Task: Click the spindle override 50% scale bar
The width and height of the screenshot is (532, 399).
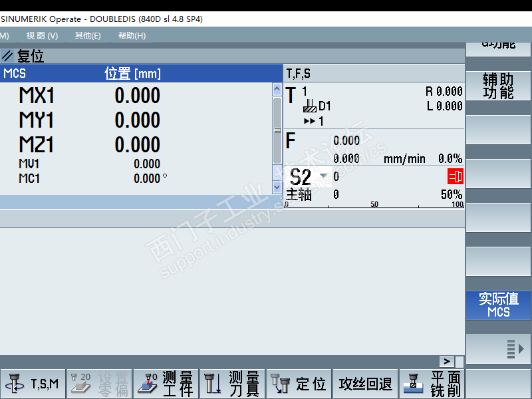Action: point(374,204)
